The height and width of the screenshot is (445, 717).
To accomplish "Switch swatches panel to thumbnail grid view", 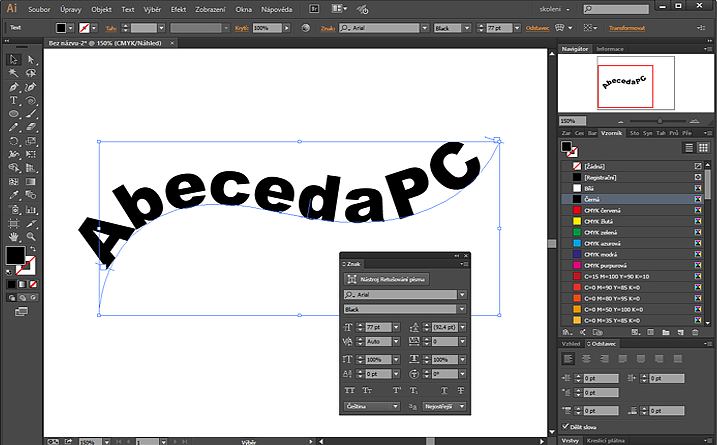I will pos(703,147).
